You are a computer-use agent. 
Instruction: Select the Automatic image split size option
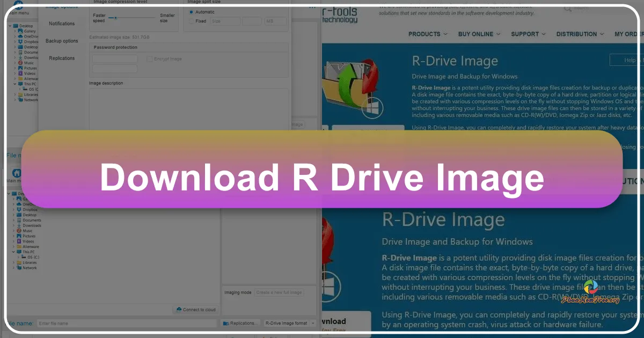(x=191, y=12)
